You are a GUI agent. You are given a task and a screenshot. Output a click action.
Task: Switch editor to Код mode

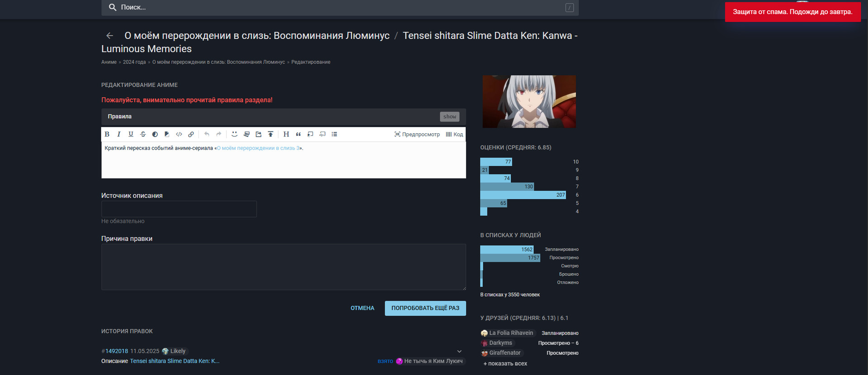pyautogui.click(x=454, y=134)
